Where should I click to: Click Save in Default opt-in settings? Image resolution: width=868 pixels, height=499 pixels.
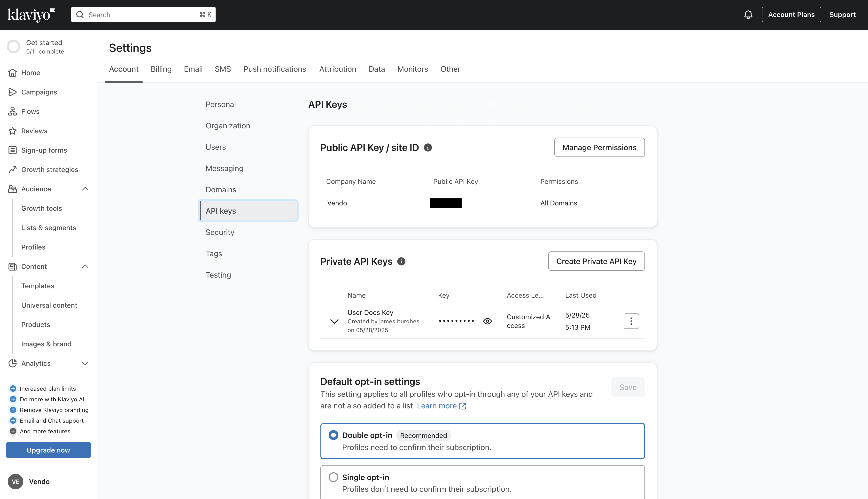point(628,387)
